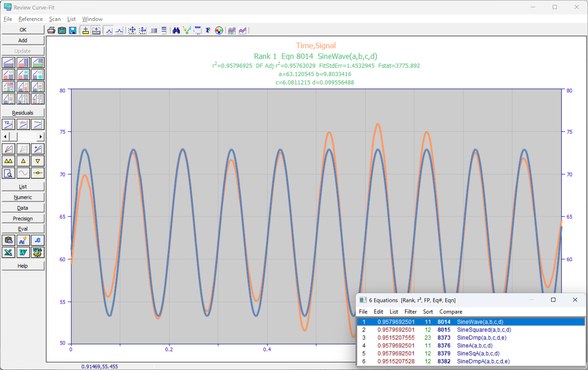This screenshot has height=370, width=588.
Task: Open the File menu in main window
Action: click(x=8, y=19)
